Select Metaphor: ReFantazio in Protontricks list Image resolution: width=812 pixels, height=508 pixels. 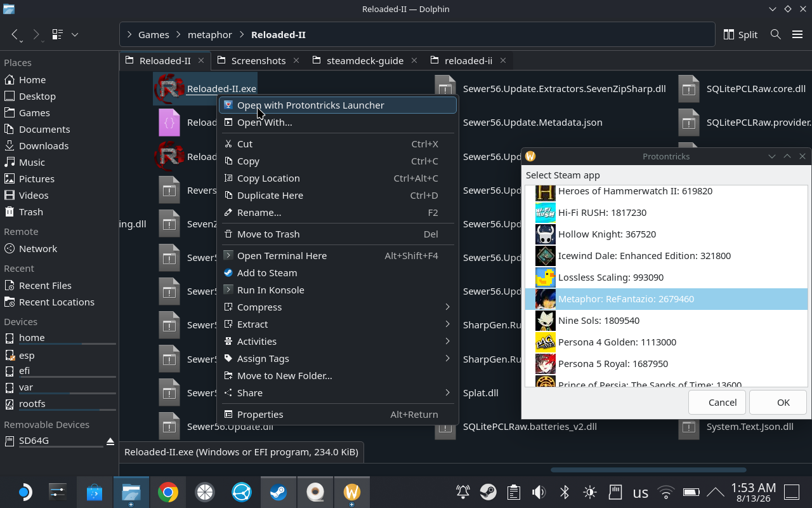click(666, 298)
